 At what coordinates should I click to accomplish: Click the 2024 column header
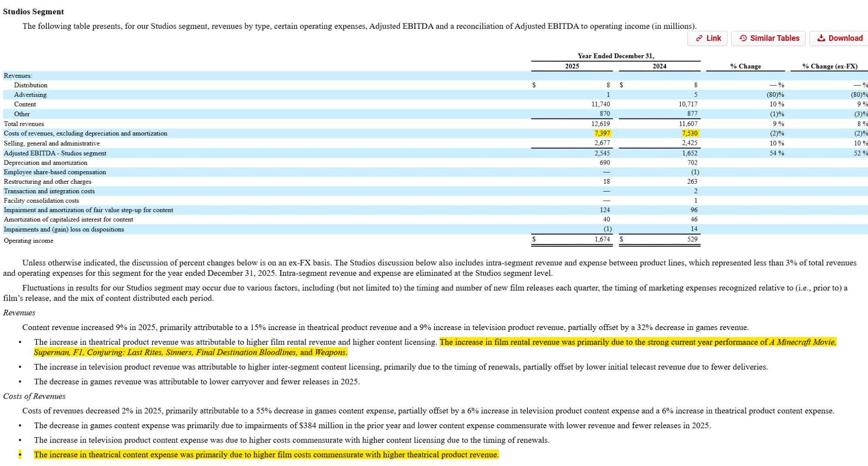click(659, 66)
